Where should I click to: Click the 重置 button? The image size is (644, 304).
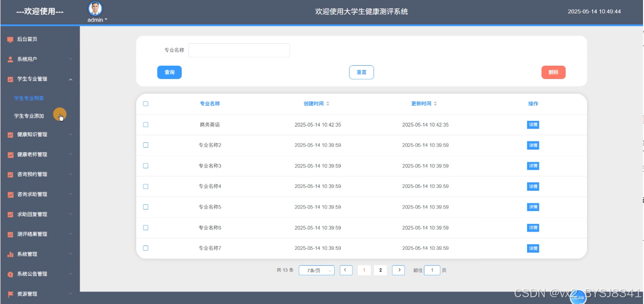click(x=362, y=72)
